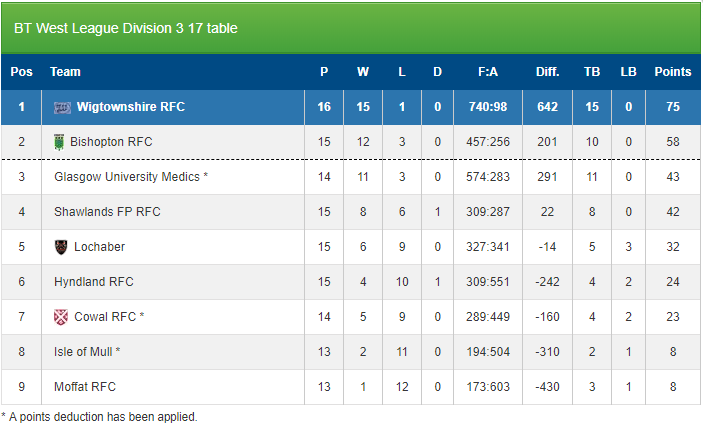Open the Cowal RFC team link
Image resolution: width=703 pixels, height=424 pixels.
(105, 316)
